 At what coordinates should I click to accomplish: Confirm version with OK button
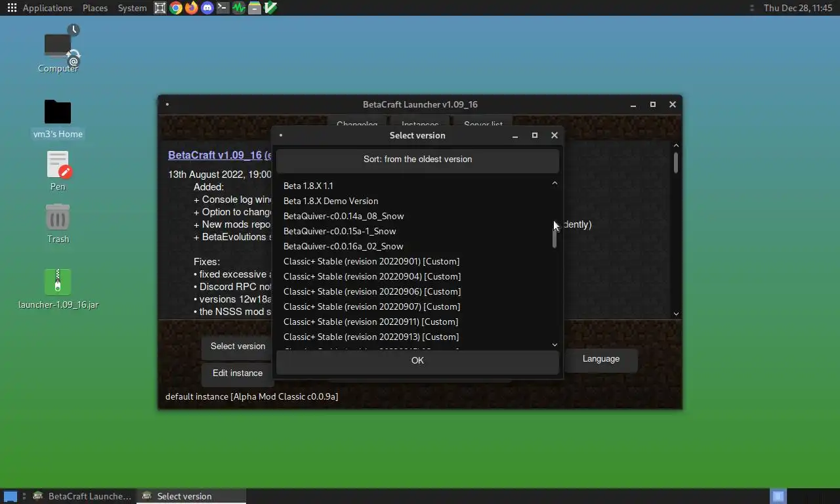417,361
